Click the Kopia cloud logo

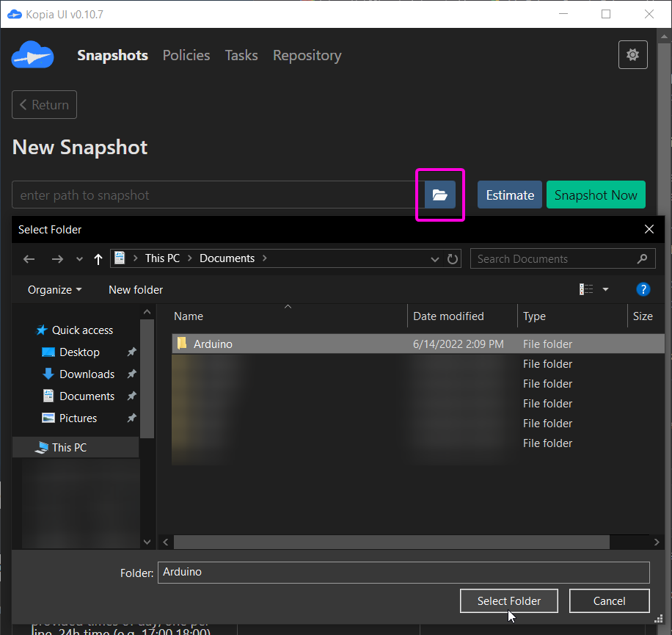32,55
